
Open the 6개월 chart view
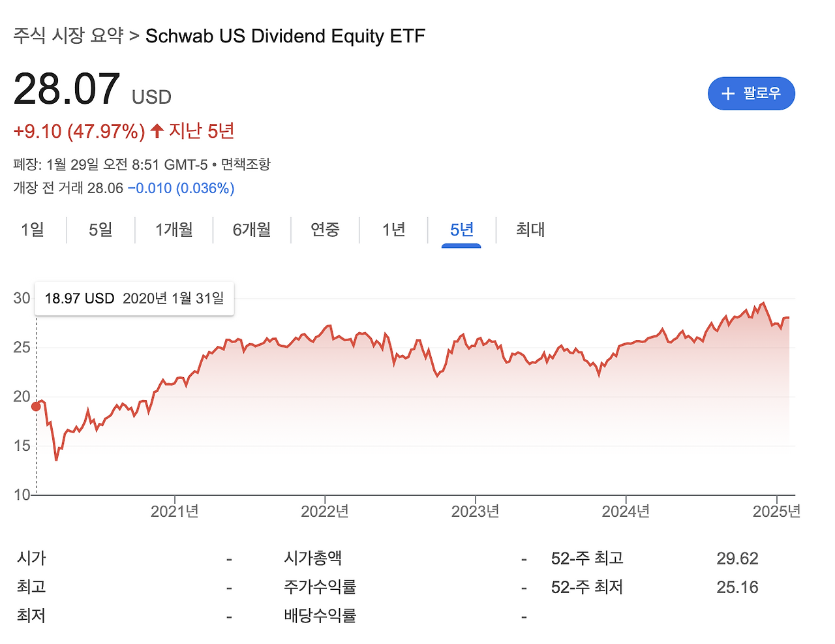tap(251, 230)
